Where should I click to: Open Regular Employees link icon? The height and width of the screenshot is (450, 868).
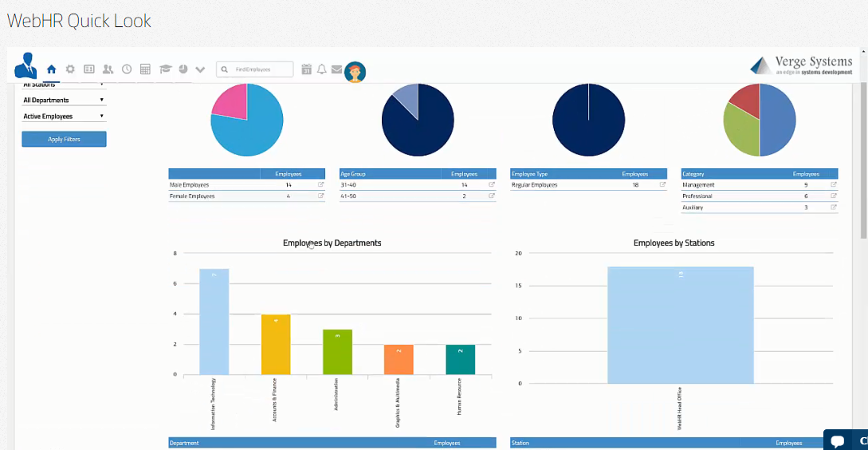(x=662, y=184)
